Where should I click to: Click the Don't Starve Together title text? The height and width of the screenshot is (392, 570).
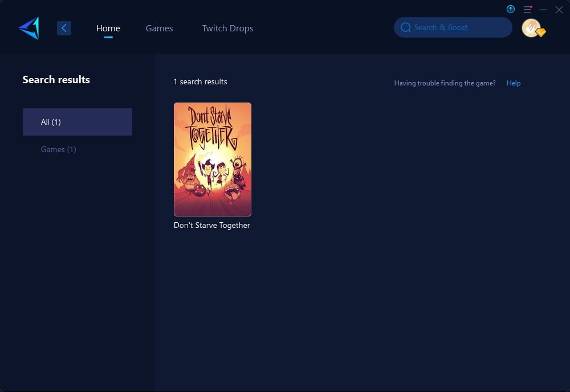click(x=212, y=225)
